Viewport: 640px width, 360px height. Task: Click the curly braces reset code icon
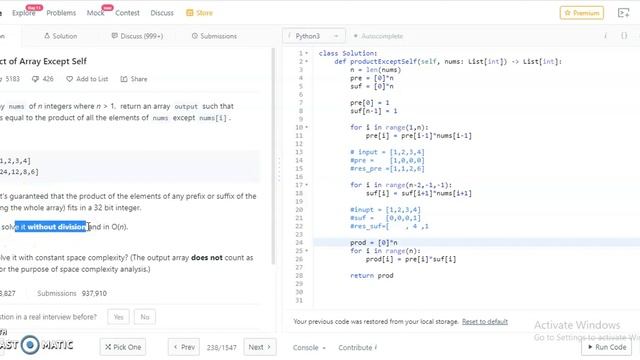click(x=624, y=36)
